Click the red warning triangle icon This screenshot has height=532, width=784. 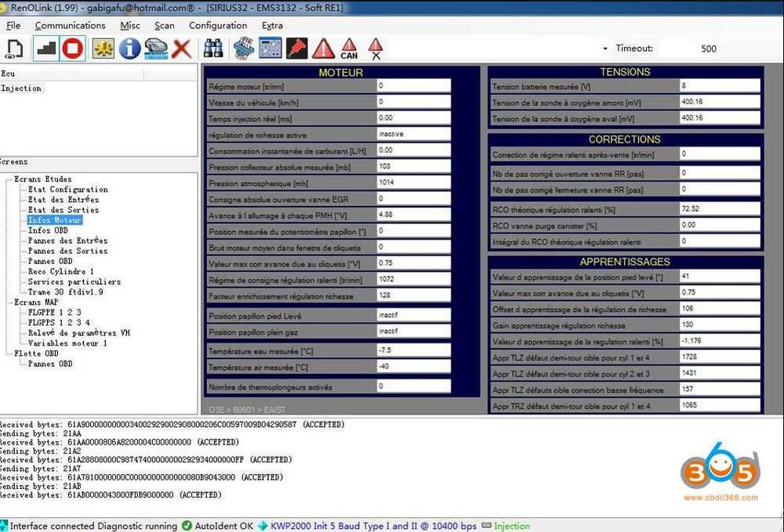324,49
